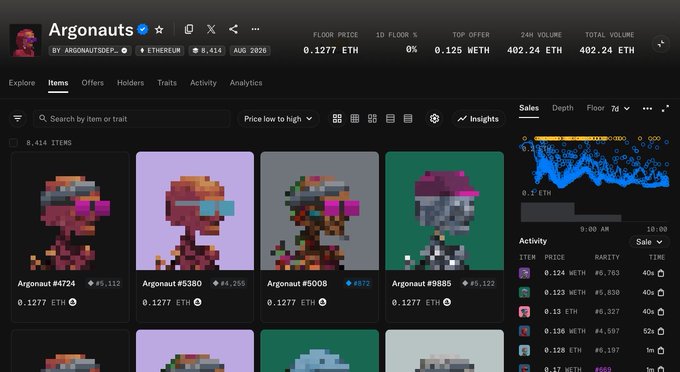Open the Argonaut #5008 image thumbnail
This screenshot has width=680, height=372.
tap(320, 211)
